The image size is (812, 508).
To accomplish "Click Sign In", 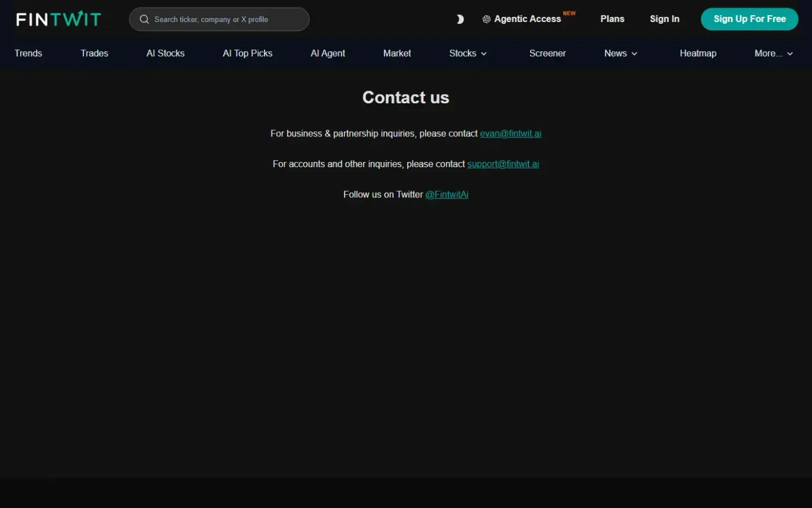I will coord(665,19).
